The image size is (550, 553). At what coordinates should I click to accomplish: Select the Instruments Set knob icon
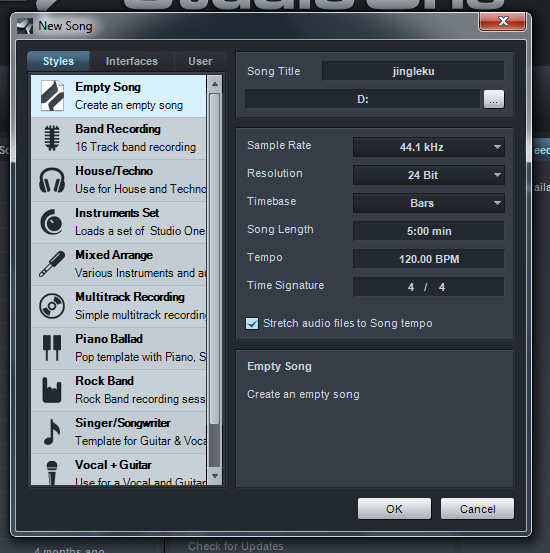52,222
